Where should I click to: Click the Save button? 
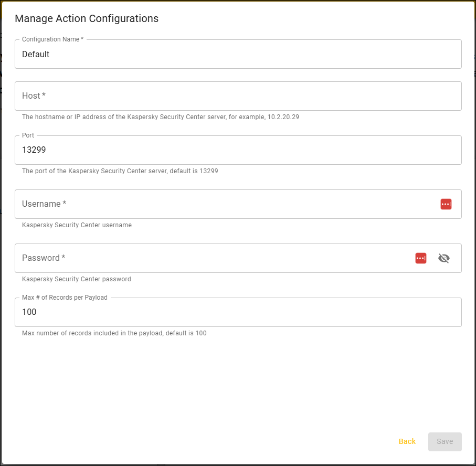(x=445, y=441)
